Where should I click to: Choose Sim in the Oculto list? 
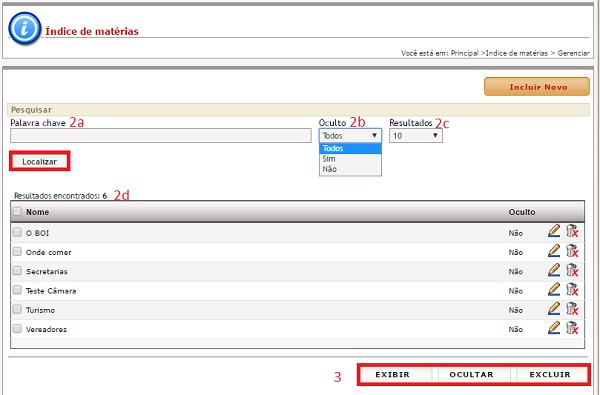pos(350,158)
